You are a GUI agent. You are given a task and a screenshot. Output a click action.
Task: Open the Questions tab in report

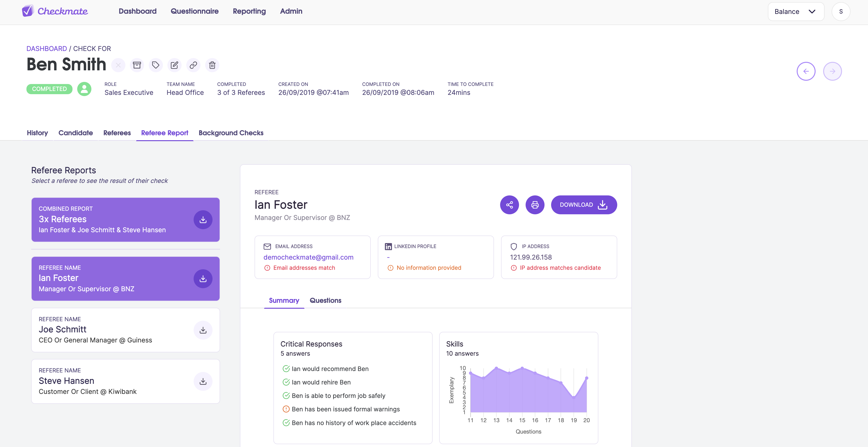(x=325, y=300)
